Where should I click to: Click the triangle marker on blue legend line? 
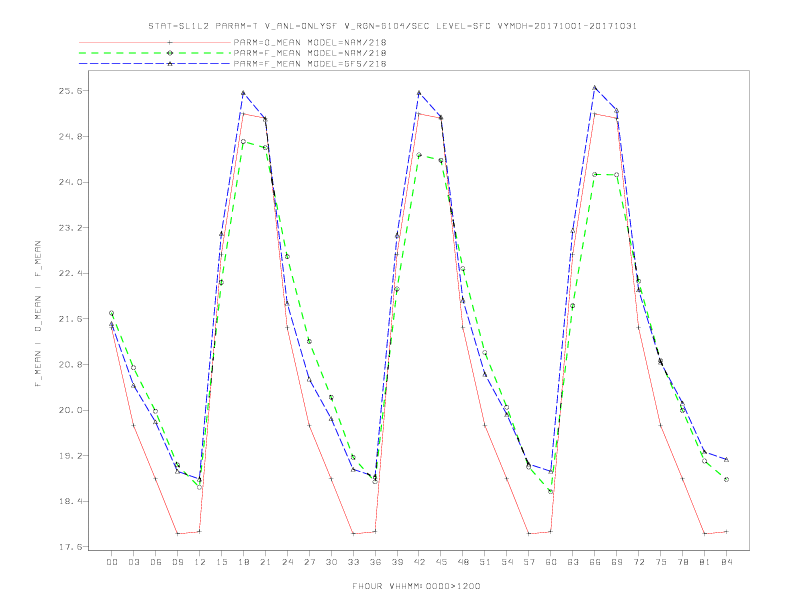point(170,64)
